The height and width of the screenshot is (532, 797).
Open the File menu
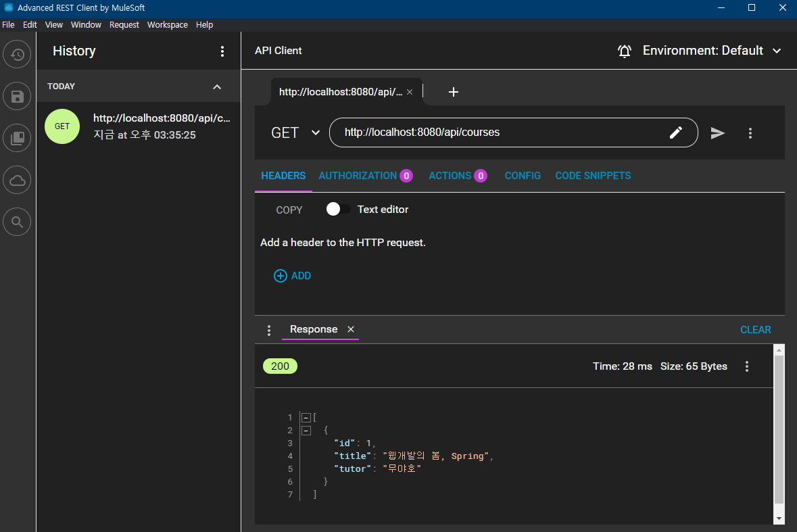tap(8, 25)
